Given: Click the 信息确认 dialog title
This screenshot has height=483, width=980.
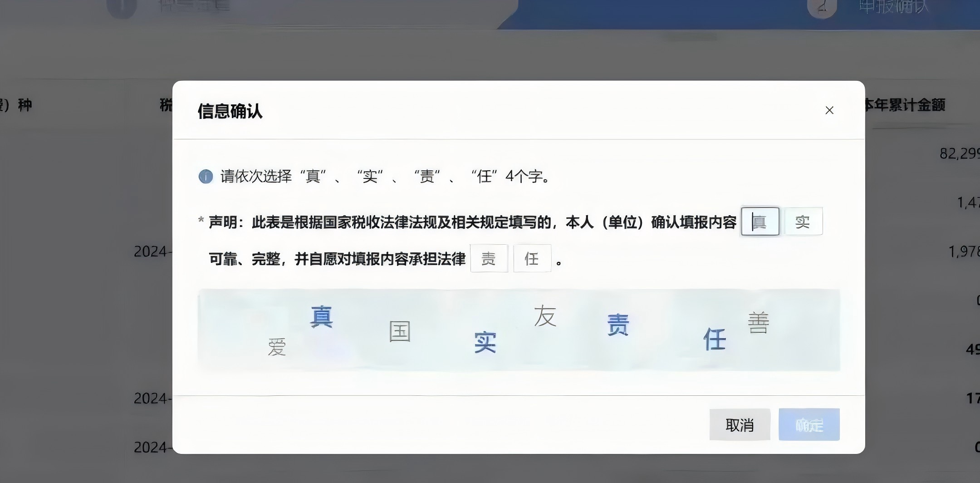Looking at the screenshot, I should (x=230, y=111).
